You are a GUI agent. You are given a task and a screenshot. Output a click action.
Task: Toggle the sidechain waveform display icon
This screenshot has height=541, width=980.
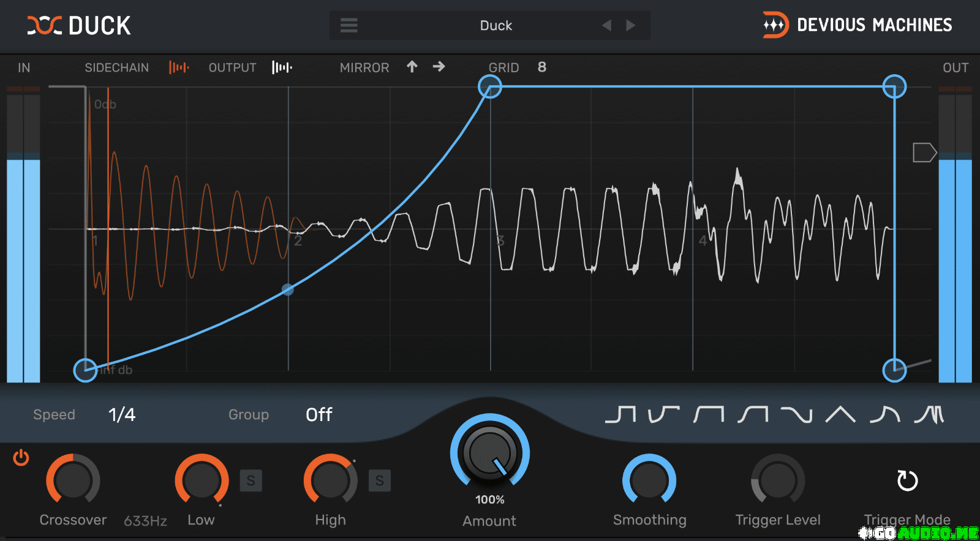click(x=179, y=67)
